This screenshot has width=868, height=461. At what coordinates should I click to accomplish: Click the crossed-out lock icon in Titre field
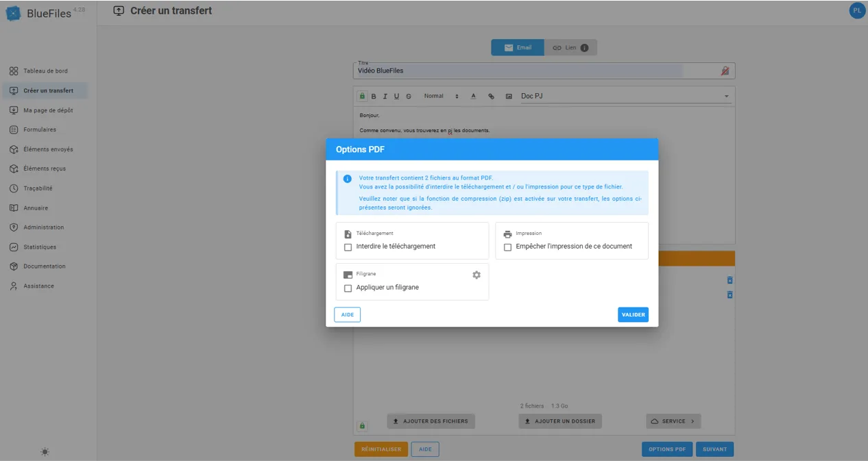pos(725,71)
